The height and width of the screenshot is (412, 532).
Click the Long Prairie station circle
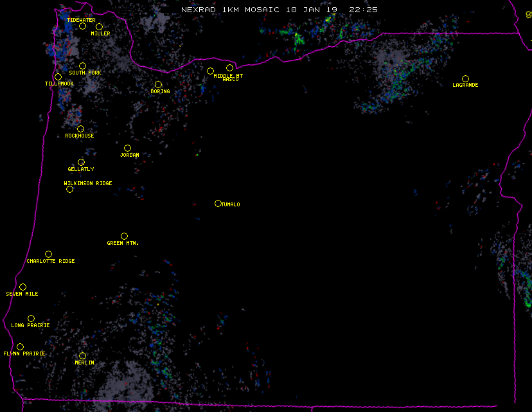click(31, 319)
